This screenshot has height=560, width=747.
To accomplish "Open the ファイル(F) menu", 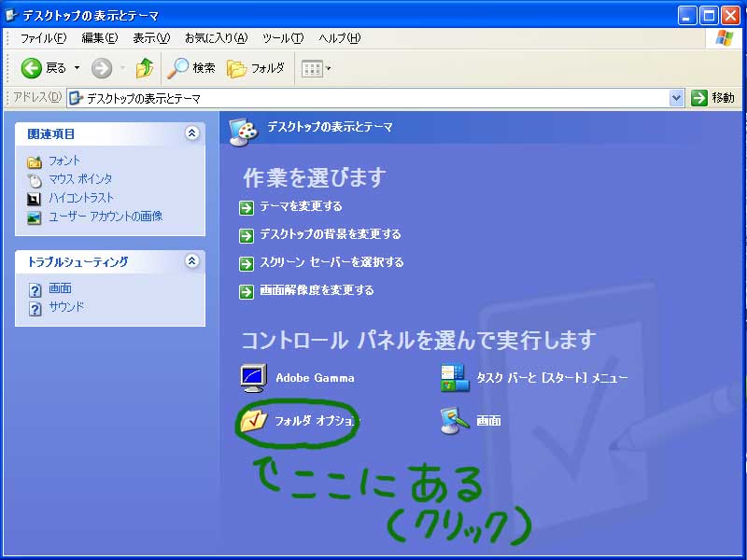I will [43, 38].
